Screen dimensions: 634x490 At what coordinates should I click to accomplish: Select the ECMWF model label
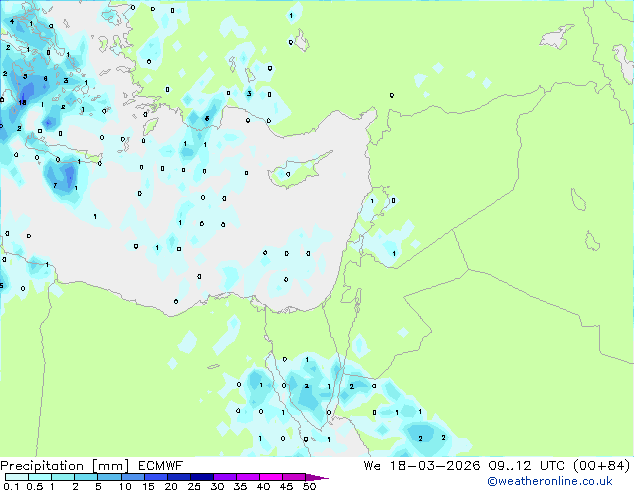[161, 466]
